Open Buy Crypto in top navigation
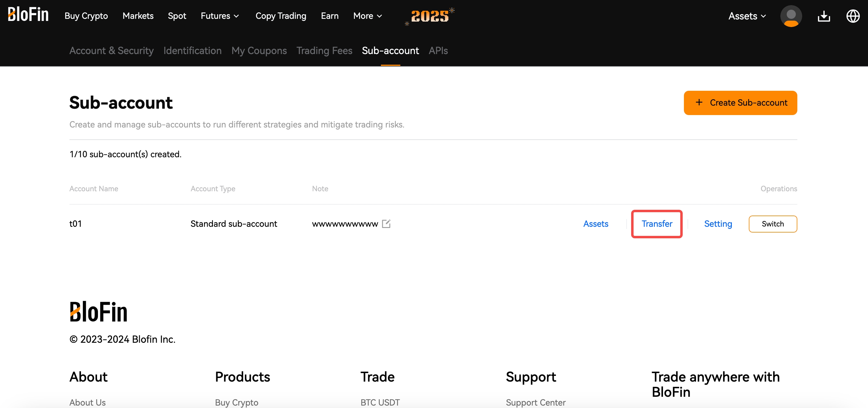The height and width of the screenshot is (408, 868). (86, 16)
